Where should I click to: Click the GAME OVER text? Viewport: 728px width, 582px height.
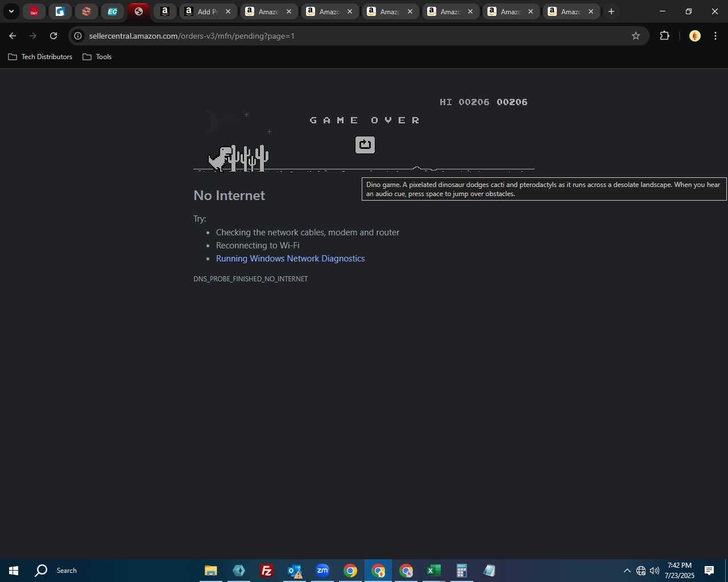point(365,120)
